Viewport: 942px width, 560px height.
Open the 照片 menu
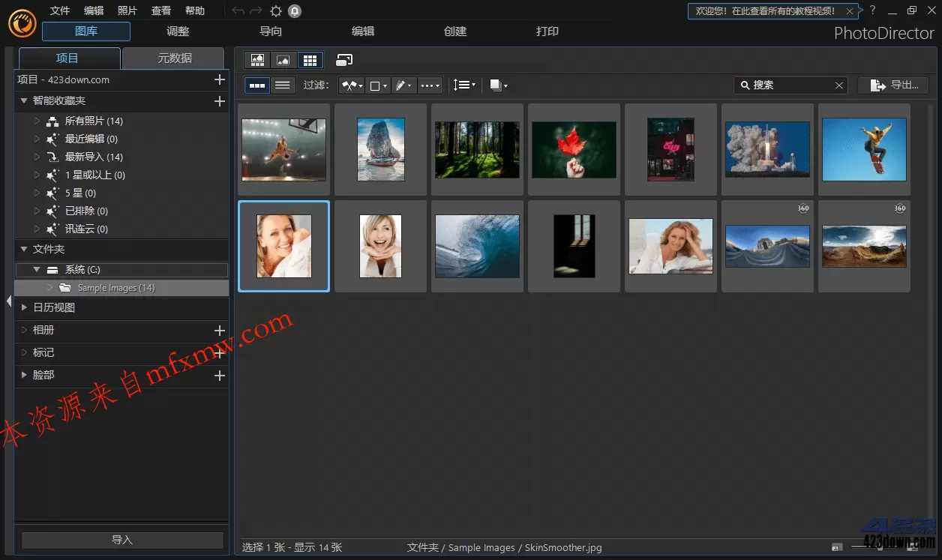(127, 10)
